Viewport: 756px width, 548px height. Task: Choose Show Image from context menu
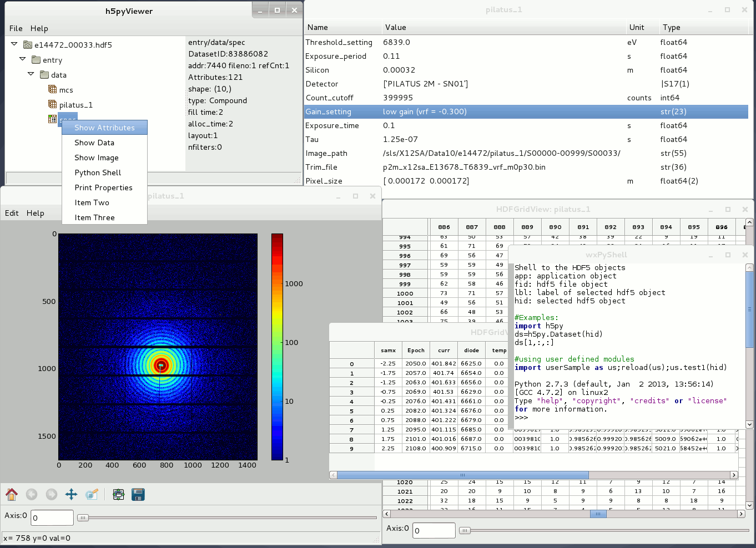tap(97, 158)
